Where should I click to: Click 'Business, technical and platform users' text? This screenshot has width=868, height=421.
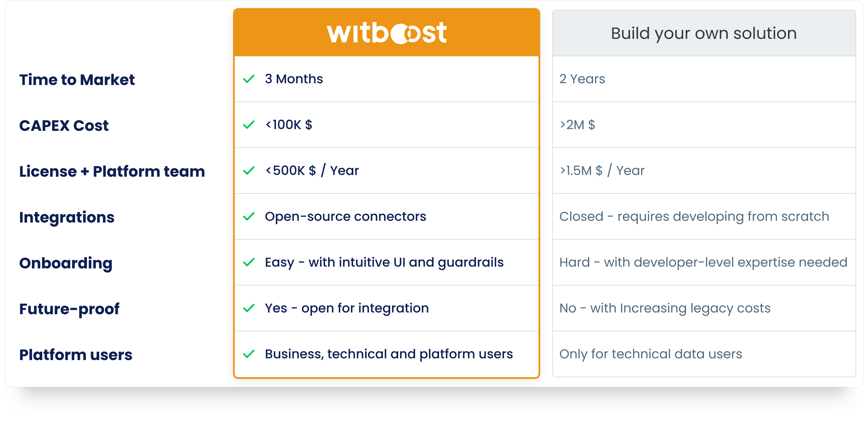pos(389,354)
